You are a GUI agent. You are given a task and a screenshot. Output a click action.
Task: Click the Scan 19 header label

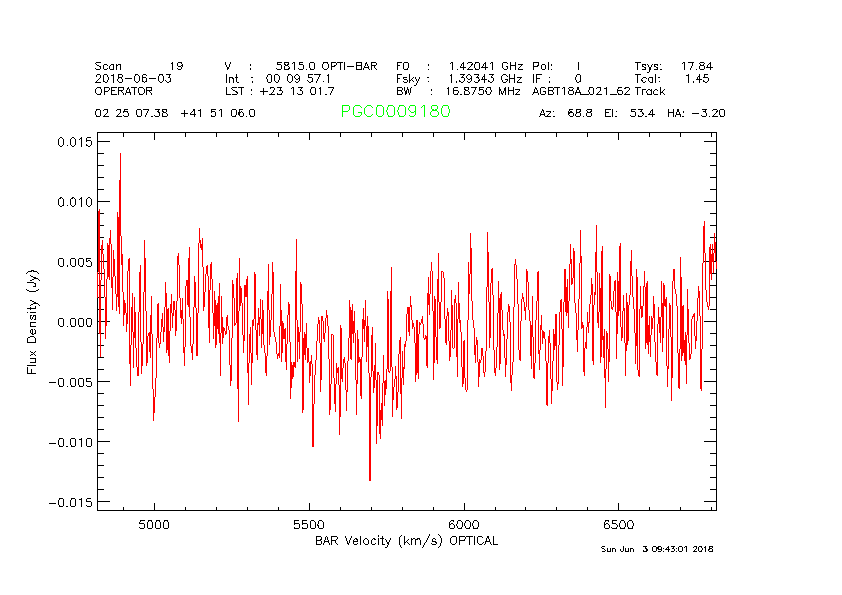click(x=139, y=65)
